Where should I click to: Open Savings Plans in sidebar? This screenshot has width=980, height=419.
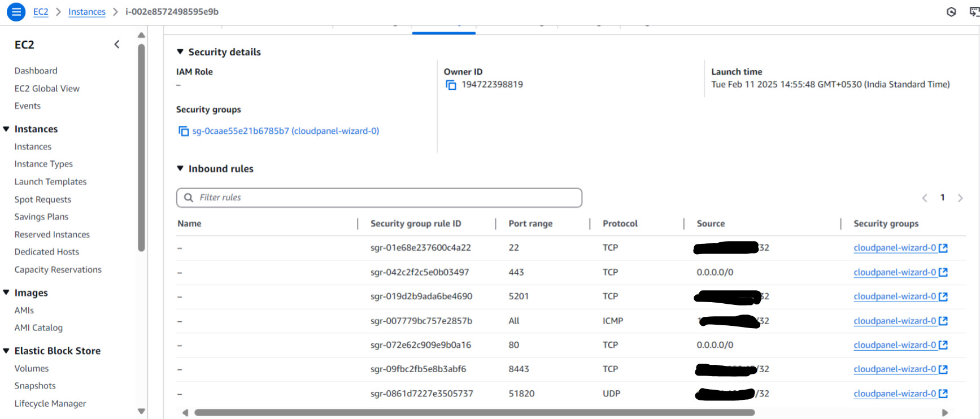pos(41,217)
